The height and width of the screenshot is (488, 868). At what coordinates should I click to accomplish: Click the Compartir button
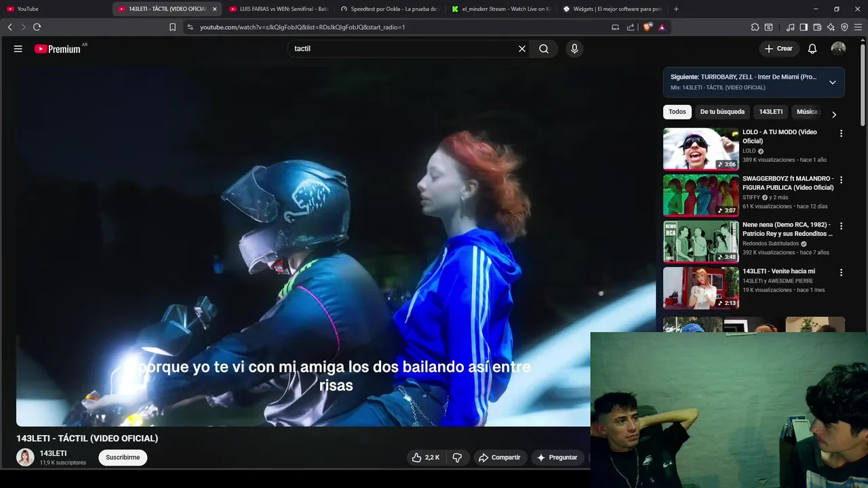499,457
